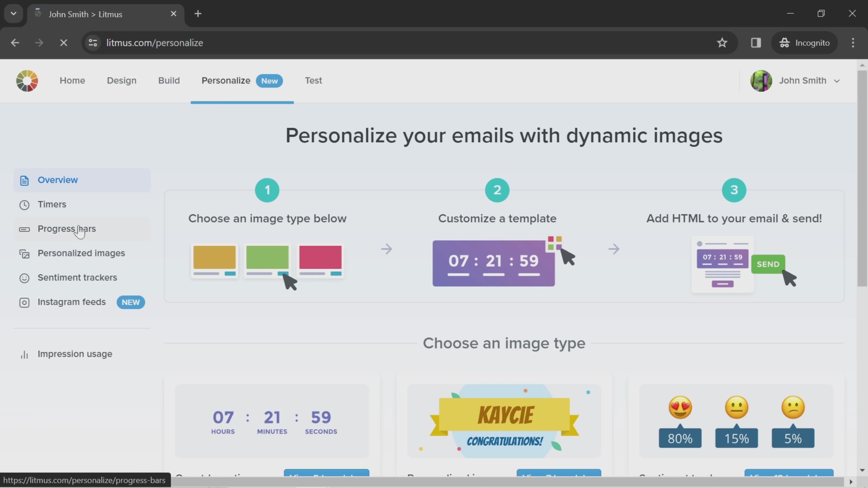Select the Overview icon in sidebar
The image size is (868, 488).
click(24, 180)
